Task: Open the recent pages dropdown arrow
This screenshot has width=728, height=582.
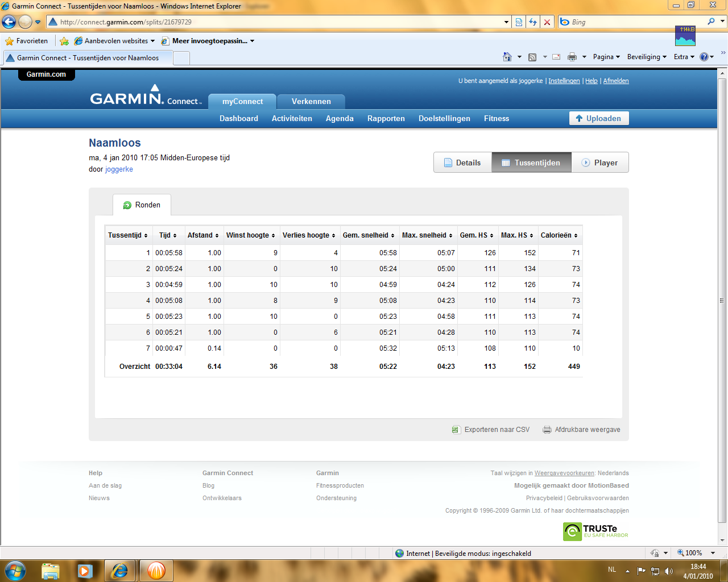Action: tap(38, 22)
